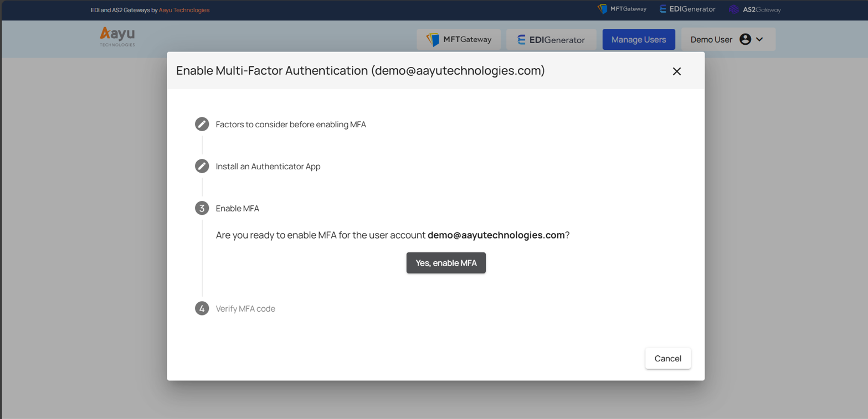Click the Verify MFA code step label
Image resolution: width=868 pixels, height=419 pixels.
[x=245, y=309]
